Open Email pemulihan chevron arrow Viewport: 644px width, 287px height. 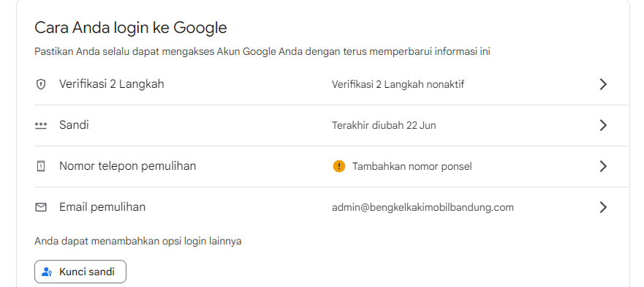tap(603, 207)
